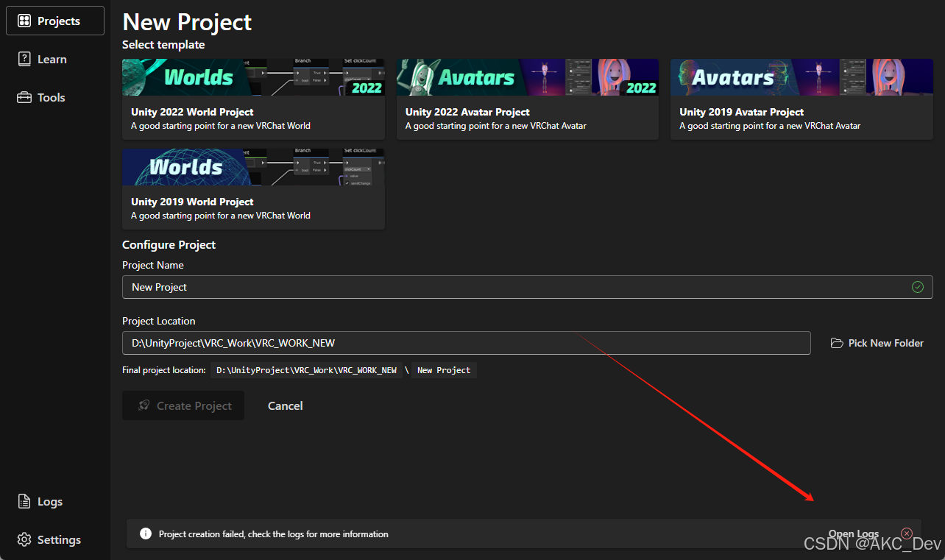Open the Tools sidebar section
Viewport: 945px width, 560px height.
tap(55, 97)
